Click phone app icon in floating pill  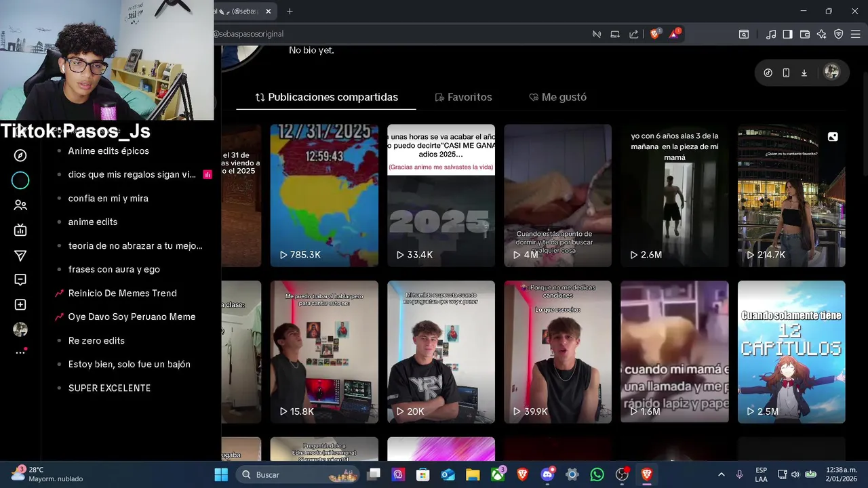pos(786,73)
